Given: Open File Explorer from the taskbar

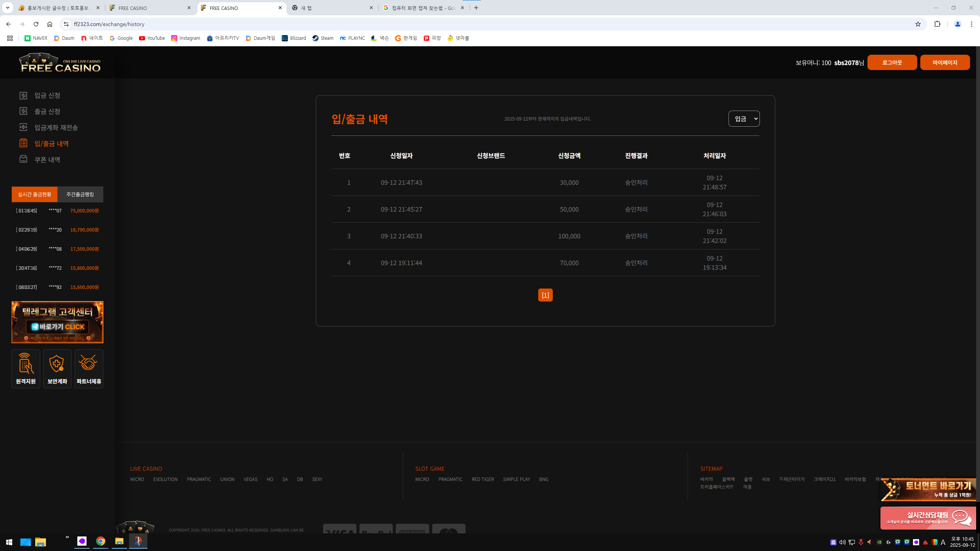Looking at the screenshot, I should [x=119, y=541].
